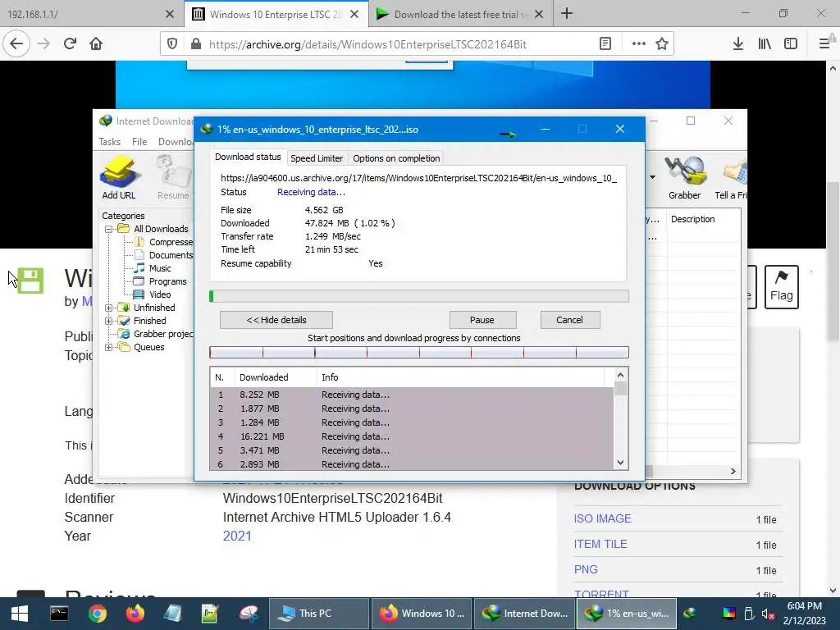This screenshot has width=840, height=630.
Task: Open Command Prompt from taskbar
Action: [59, 614]
